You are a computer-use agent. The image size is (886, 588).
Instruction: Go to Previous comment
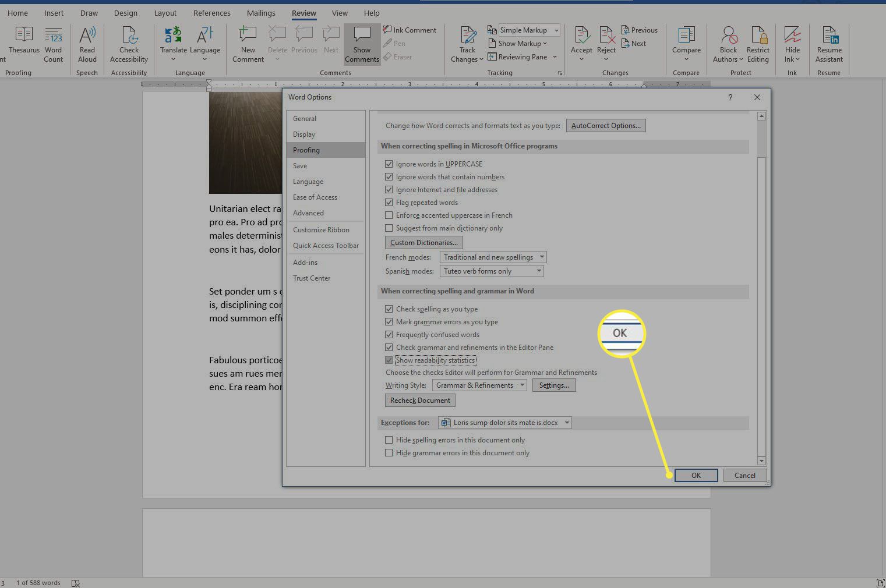click(304, 41)
